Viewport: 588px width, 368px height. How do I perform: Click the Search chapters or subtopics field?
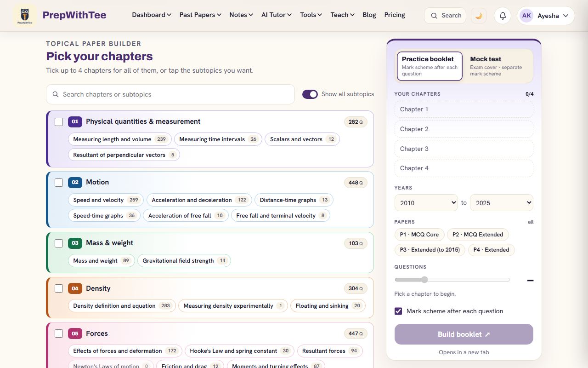point(170,94)
